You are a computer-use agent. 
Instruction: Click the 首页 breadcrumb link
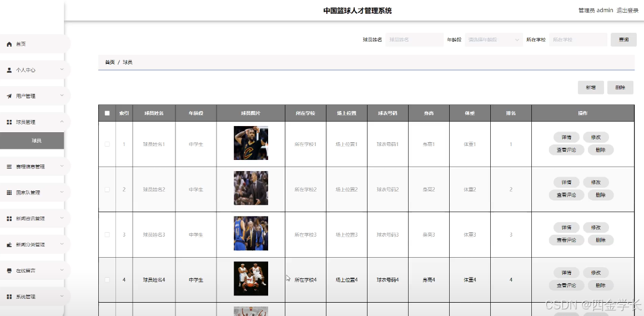coord(110,62)
